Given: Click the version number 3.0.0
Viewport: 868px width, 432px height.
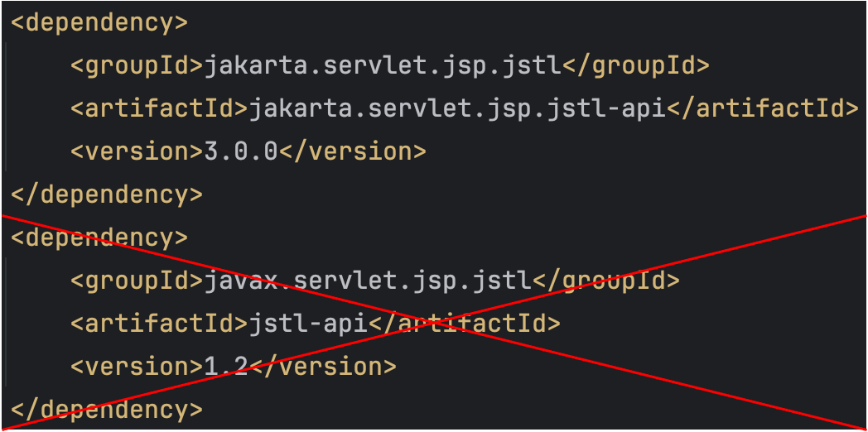Looking at the screenshot, I should tap(241, 151).
